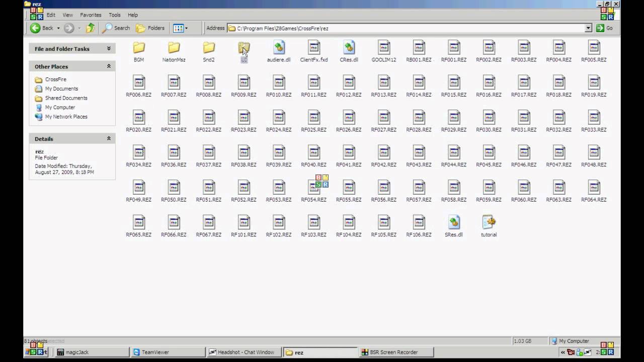Select the RF058.REZ file
The width and height of the screenshot is (644, 362).
click(454, 192)
